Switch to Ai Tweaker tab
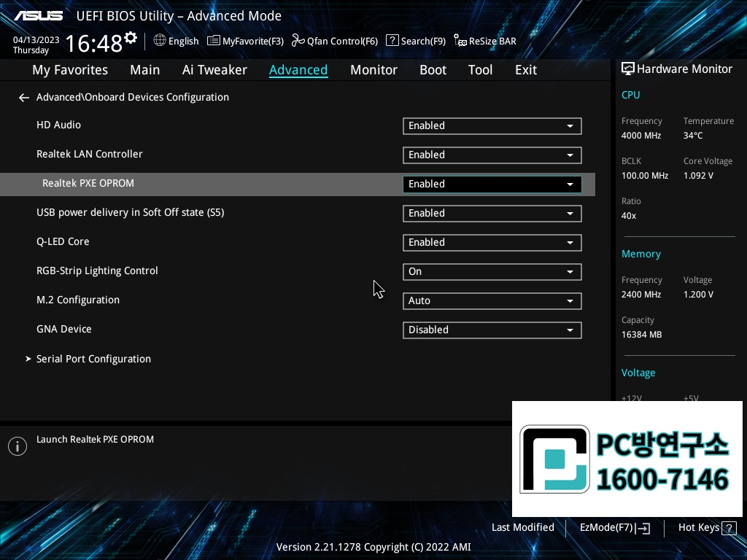747x560 pixels. click(214, 70)
